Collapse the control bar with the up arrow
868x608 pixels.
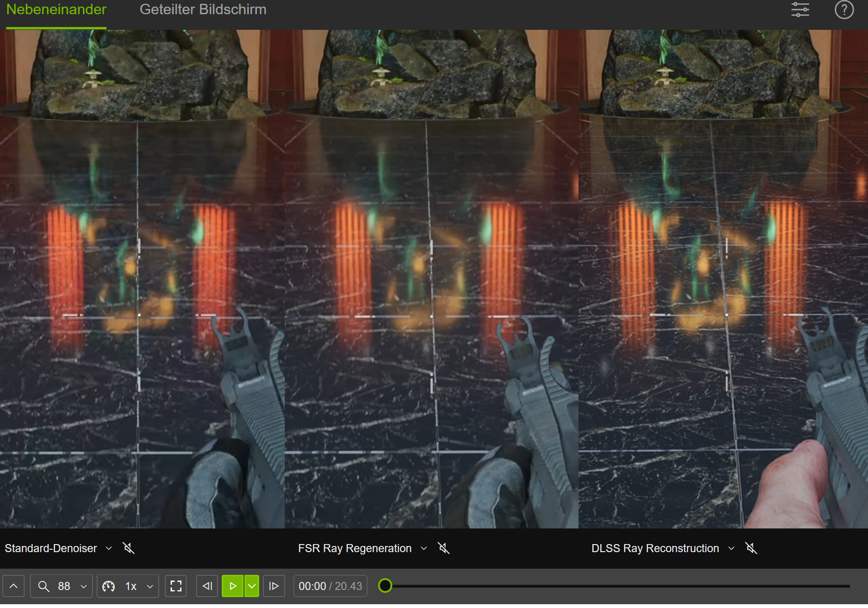[14, 586]
